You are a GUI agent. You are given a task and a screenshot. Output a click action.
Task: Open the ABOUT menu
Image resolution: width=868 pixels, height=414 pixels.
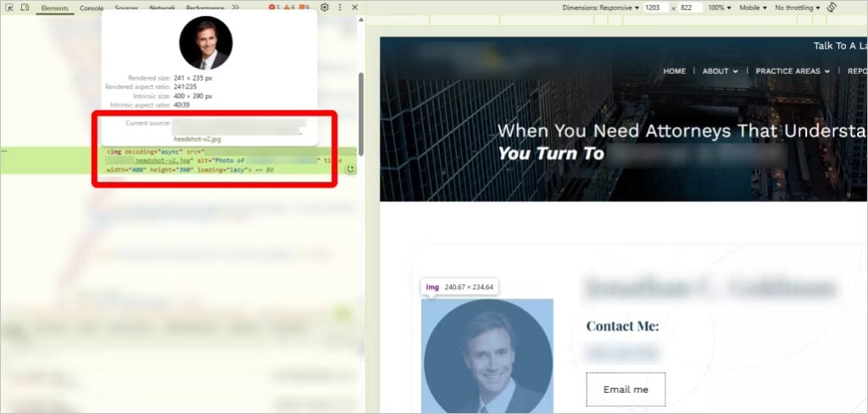720,71
